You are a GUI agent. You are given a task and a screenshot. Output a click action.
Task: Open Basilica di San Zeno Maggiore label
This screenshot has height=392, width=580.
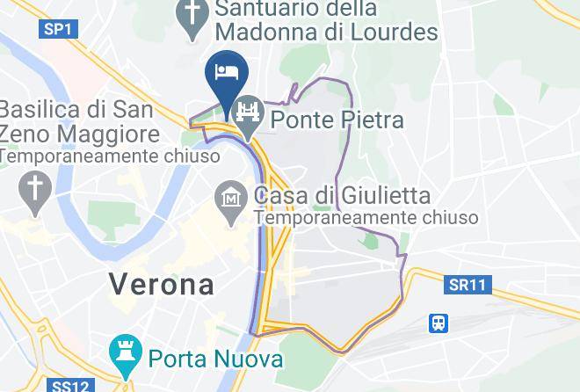point(79,121)
